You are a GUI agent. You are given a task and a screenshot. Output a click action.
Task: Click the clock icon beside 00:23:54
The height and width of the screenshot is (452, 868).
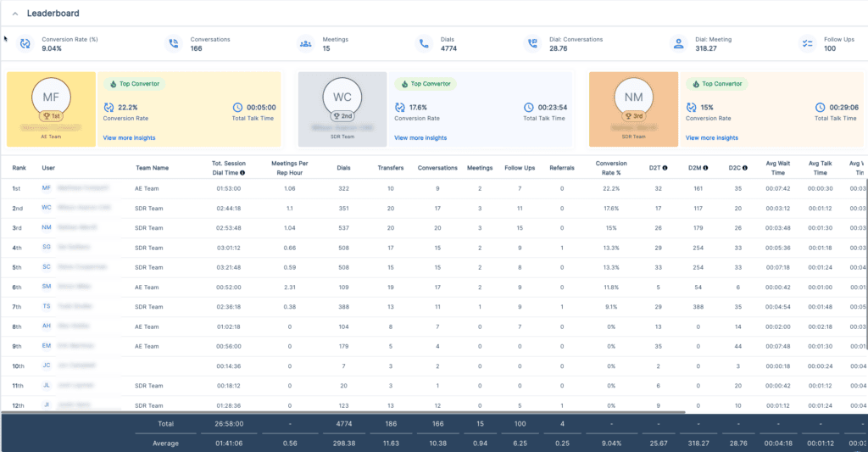529,108
